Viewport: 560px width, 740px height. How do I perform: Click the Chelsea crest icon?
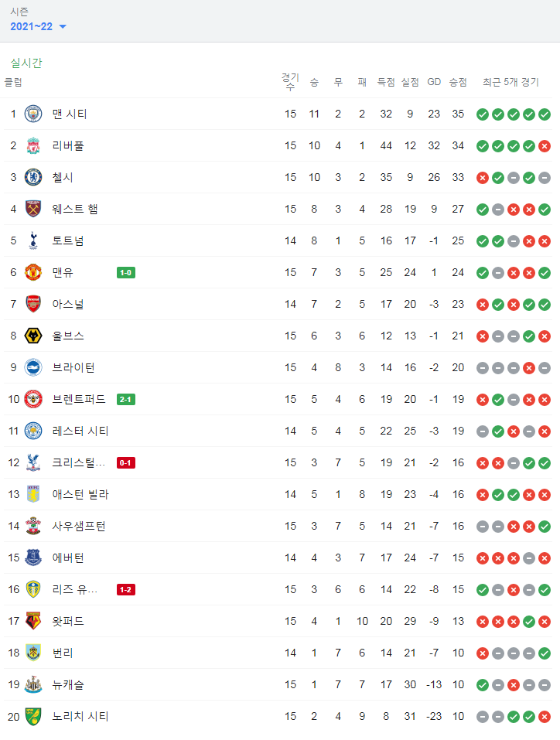33,177
